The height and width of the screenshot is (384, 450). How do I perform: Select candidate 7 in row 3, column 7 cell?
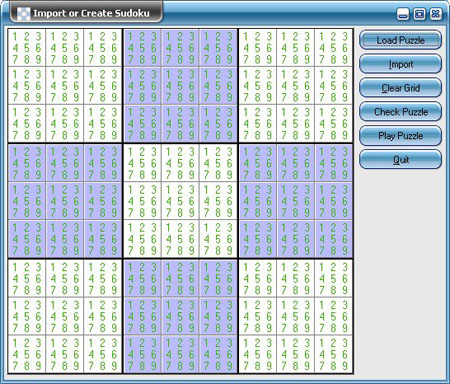(x=246, y=135)
